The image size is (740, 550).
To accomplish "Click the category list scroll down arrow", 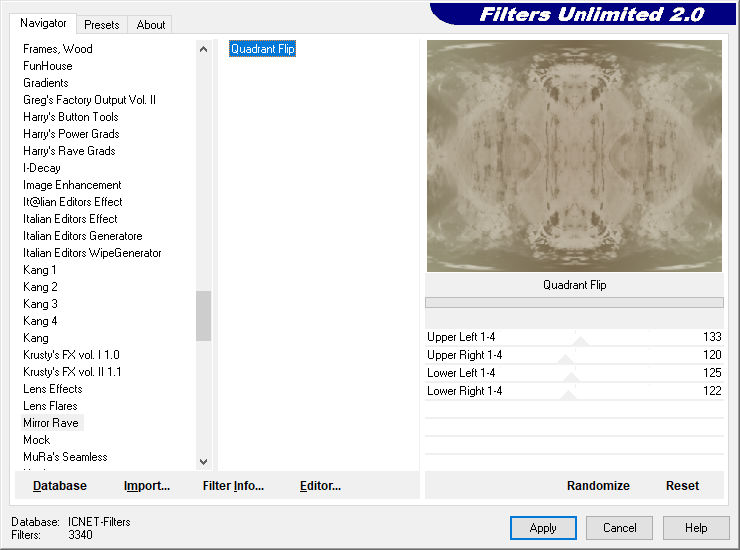I will 203,462.
